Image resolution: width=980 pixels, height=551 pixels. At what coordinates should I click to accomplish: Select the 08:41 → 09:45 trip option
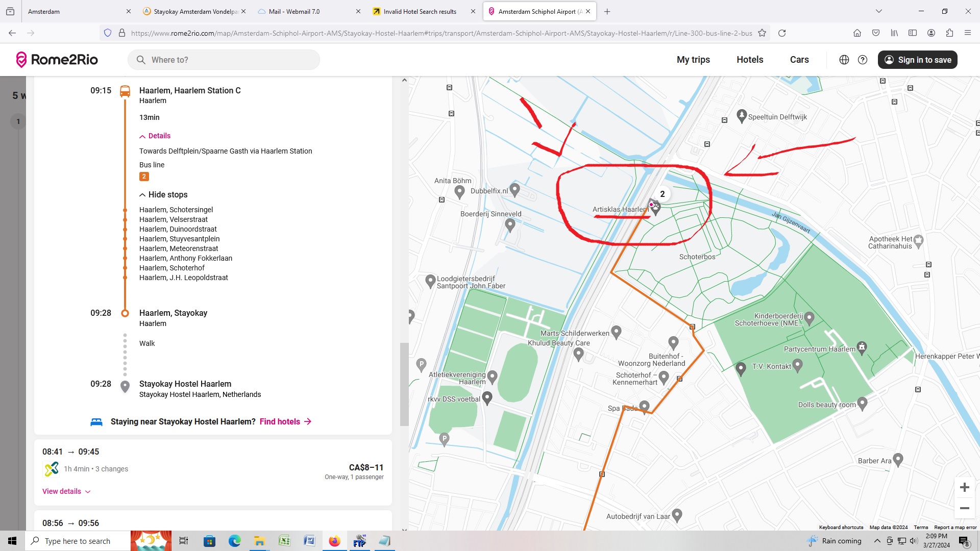213,472
